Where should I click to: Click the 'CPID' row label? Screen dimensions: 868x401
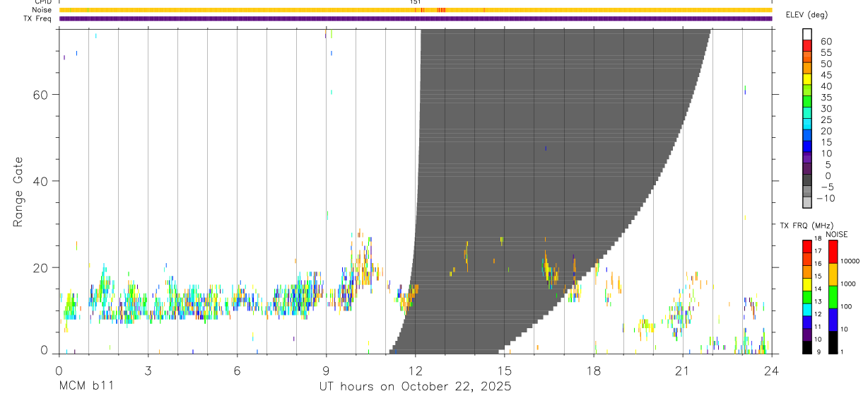point(42,2)
